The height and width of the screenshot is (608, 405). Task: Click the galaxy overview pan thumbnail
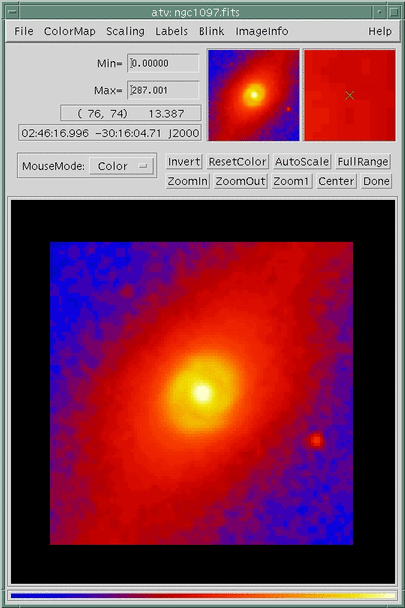click(x=254, y=95)
